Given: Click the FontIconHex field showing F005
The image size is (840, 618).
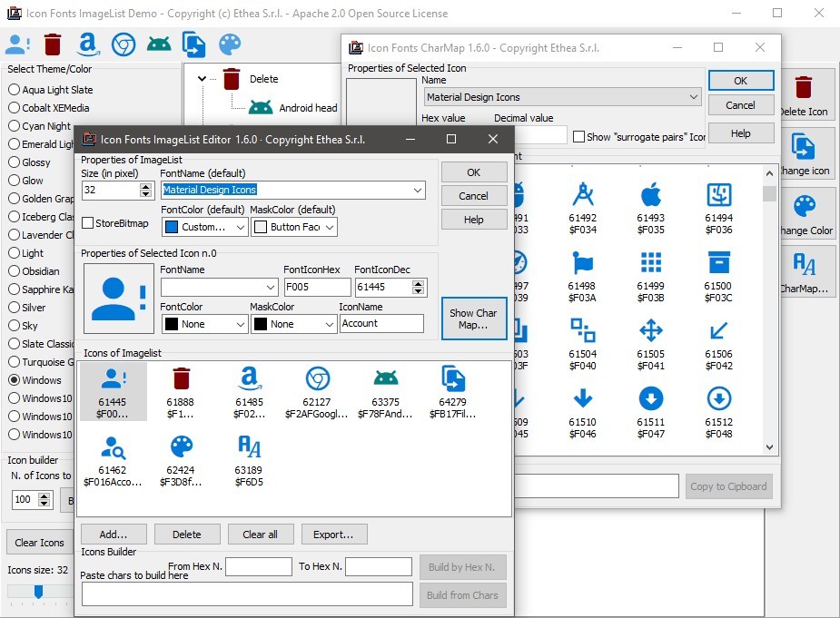Looking at the screenshot, I should (x=317, y=287).
